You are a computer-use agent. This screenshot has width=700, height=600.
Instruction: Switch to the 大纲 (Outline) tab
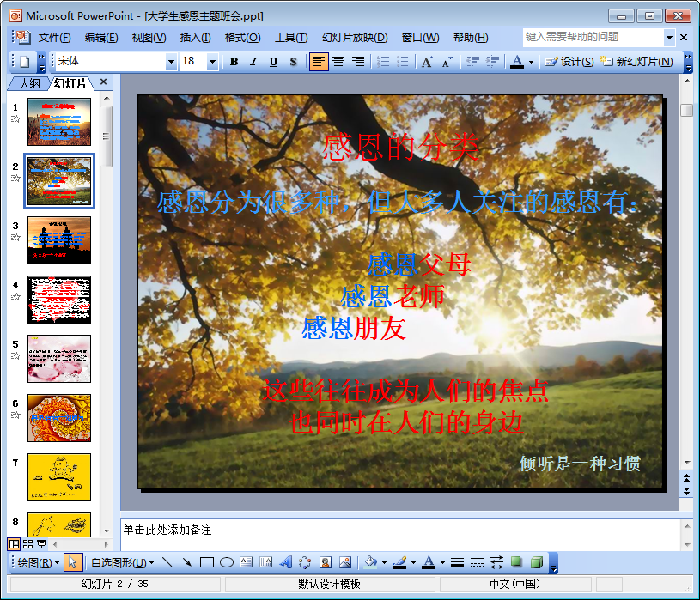[x=29, y=83]
